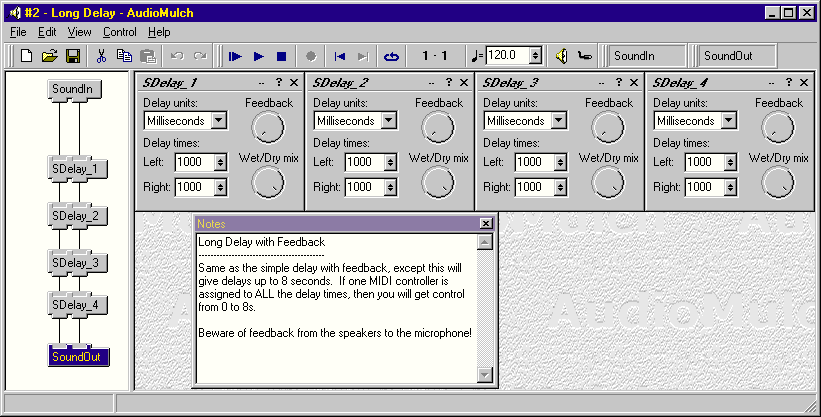The height and width of the screenshot is (417, 821).
Task: Adjust SDelay_3 Left delay time spinner
Action: click(560, 162)
